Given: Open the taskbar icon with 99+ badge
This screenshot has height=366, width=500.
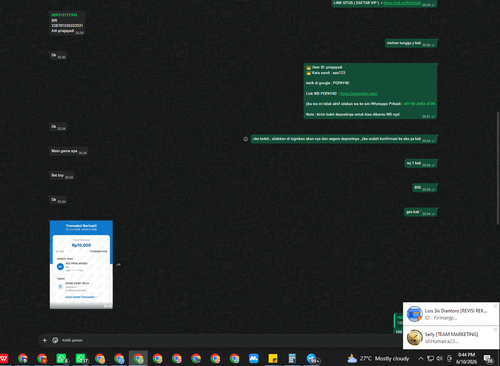Looking at the screenshot, I should click(x=312, y=359).
